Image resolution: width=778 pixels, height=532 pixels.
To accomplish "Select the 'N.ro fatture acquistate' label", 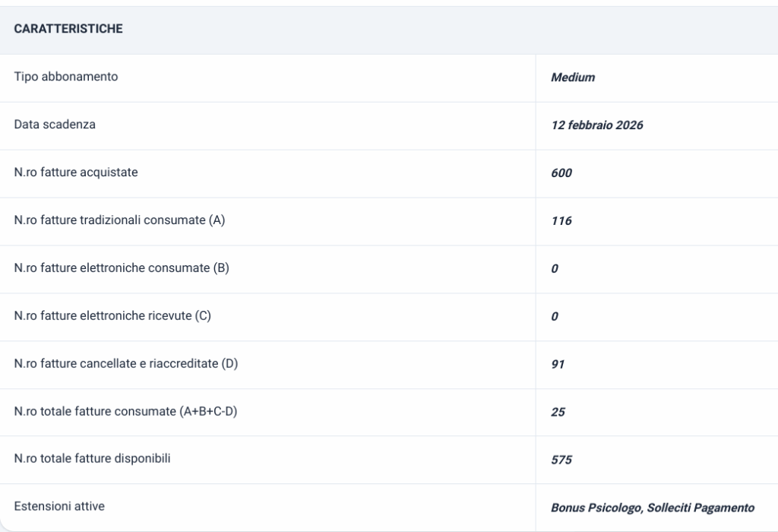I will click(76, 173).
